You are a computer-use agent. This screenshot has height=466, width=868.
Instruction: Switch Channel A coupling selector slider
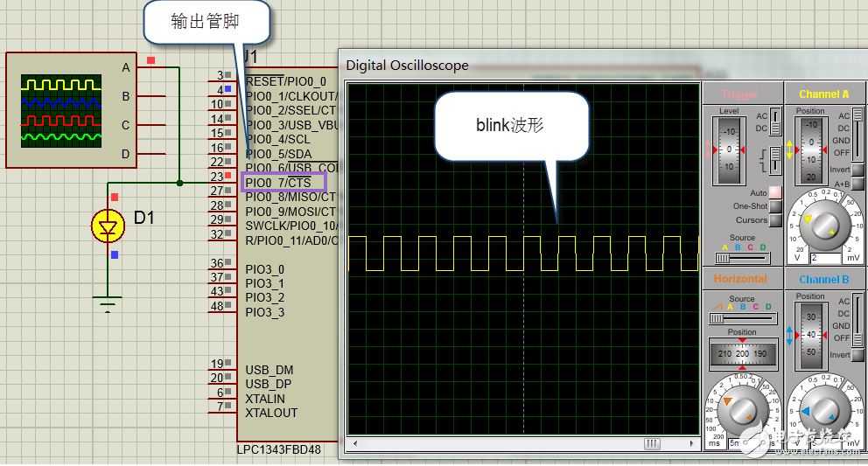tap(857, 133)
